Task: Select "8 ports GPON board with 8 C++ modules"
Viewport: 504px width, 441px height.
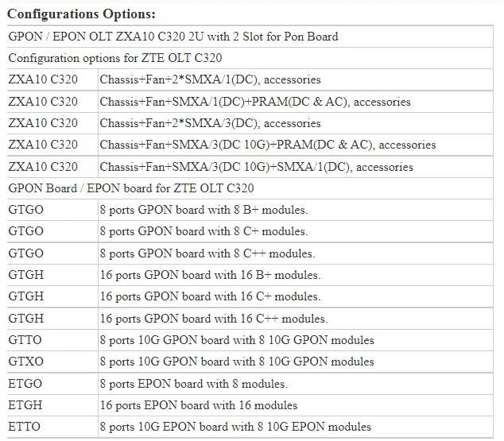Action: [207, 253]
